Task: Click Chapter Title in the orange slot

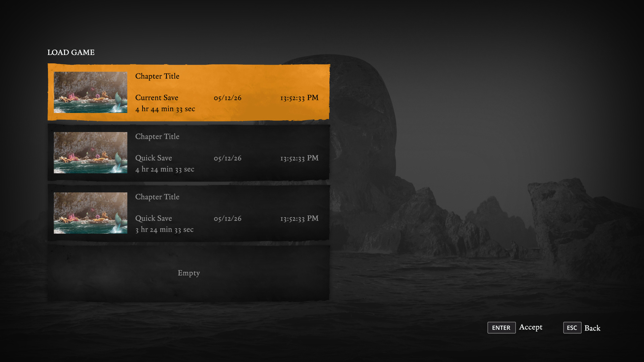Action: pyautogui.click(x=157, y=76)
